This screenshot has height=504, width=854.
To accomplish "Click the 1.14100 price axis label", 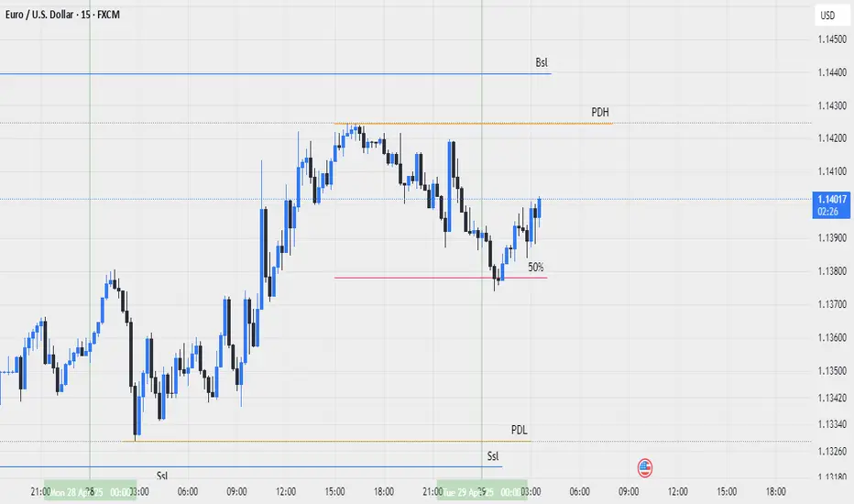I will coord(832,171).
